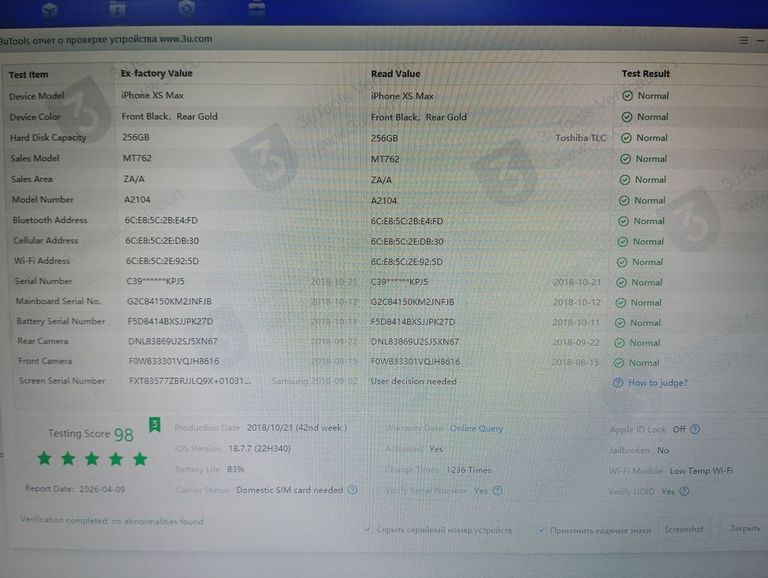The image size is (768, 578).
Task: Click help icon next to Carrier Status
Action: tap(352, 490)
